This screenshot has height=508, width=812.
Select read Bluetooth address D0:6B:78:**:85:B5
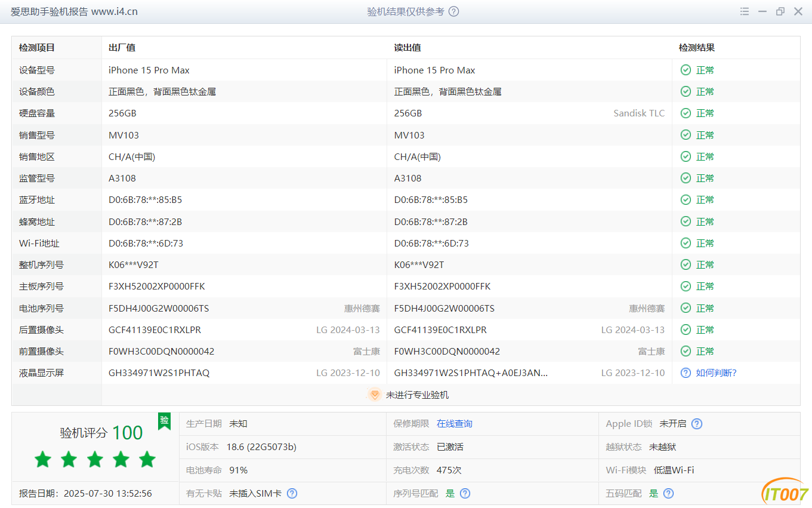point(431,200)
